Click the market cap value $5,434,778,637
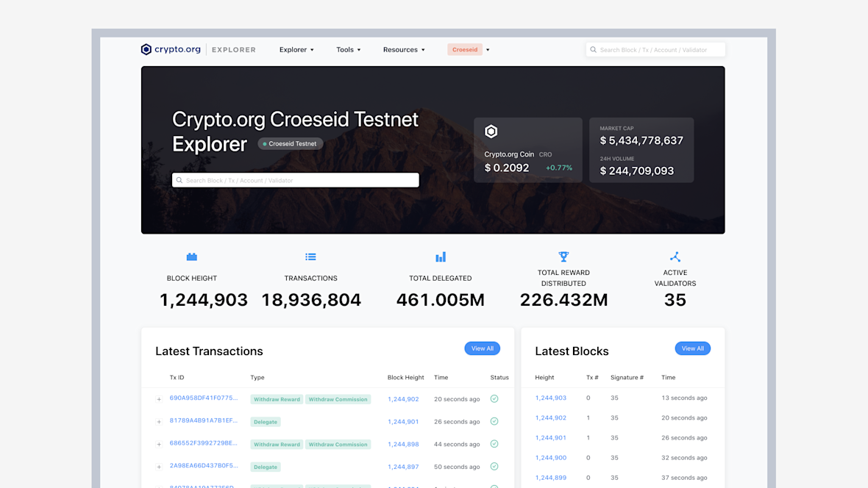Image resolution: width=868 pixels, height=488 pixels. point(641,140)
